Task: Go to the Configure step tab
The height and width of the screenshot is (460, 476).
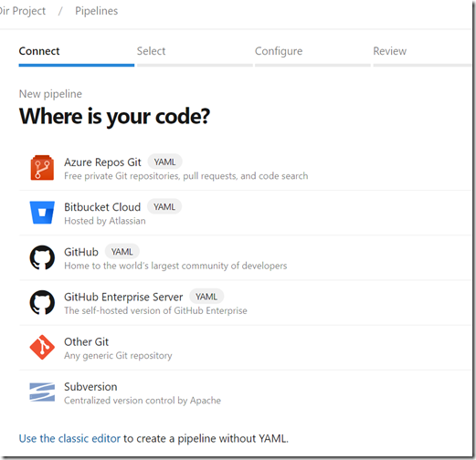Action: (279, 51)
